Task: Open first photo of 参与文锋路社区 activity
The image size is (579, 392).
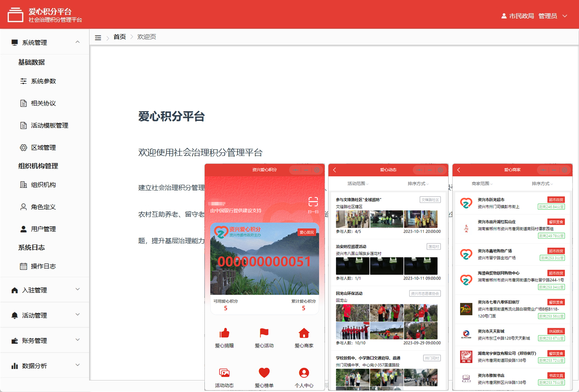Action: 352,219
